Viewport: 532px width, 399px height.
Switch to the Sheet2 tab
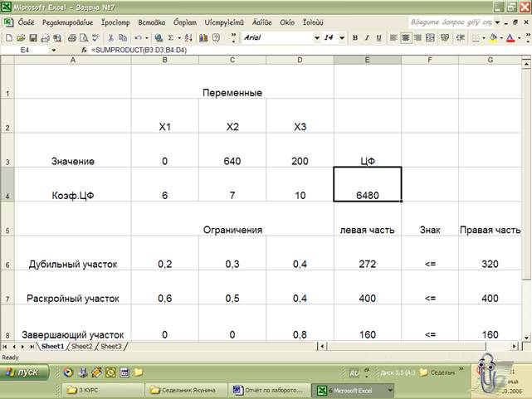pyautogui.click(x=81, y=346)
